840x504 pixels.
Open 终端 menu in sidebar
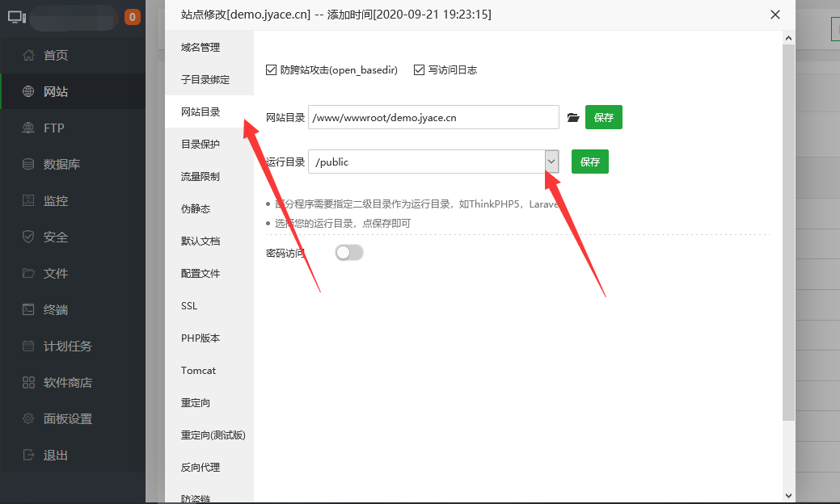(x=73, y=310)
